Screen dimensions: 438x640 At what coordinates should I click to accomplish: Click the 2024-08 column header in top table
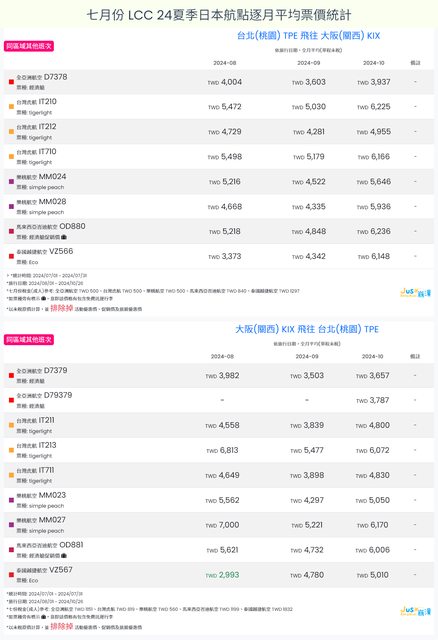pyautogui.click(x=225, y=63)
